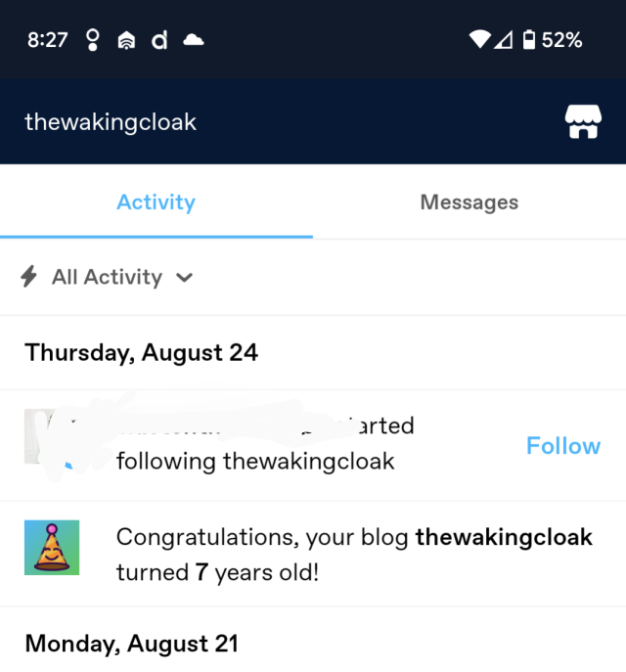Open the thewakingcloak blog switcher
The width and height of the screenshot is (626, 672).
[111, 121]
